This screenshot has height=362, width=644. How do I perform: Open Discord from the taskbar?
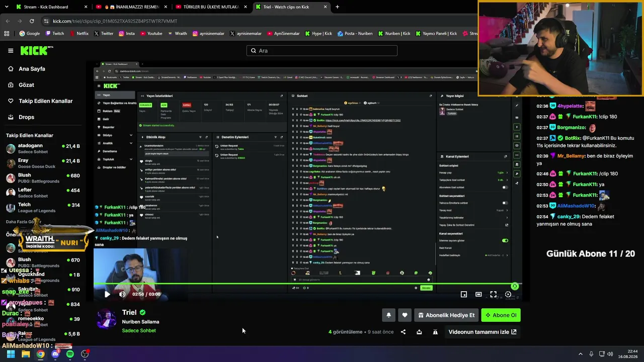tap(55, 354)
